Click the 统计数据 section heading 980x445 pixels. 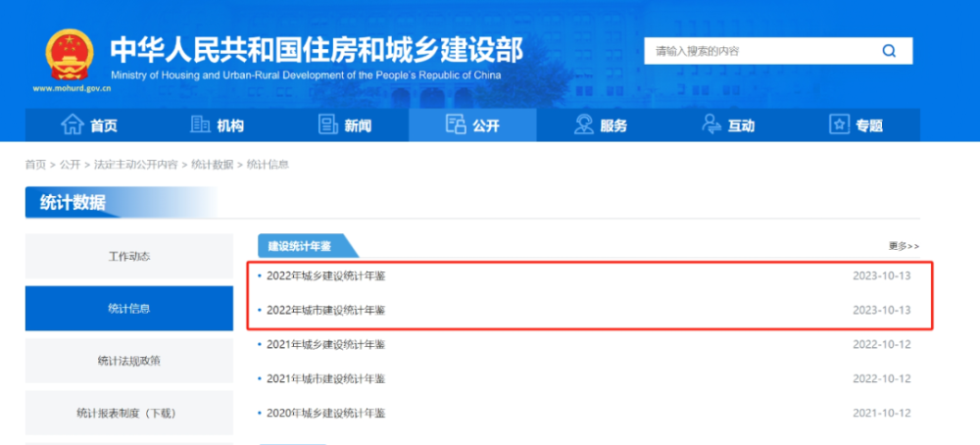click(73, 203)
